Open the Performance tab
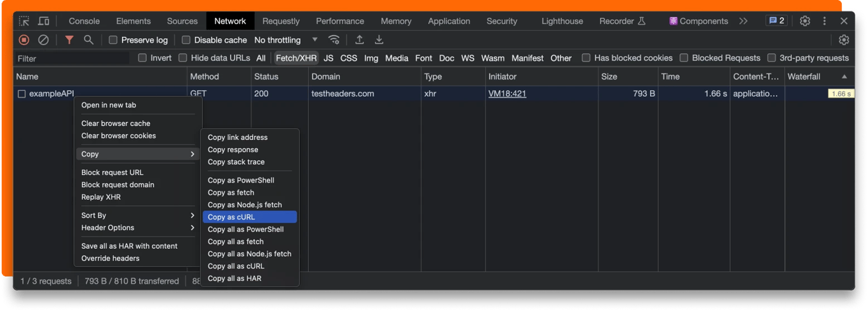Screen dimensions: 868x311 [x=340, y=21]
